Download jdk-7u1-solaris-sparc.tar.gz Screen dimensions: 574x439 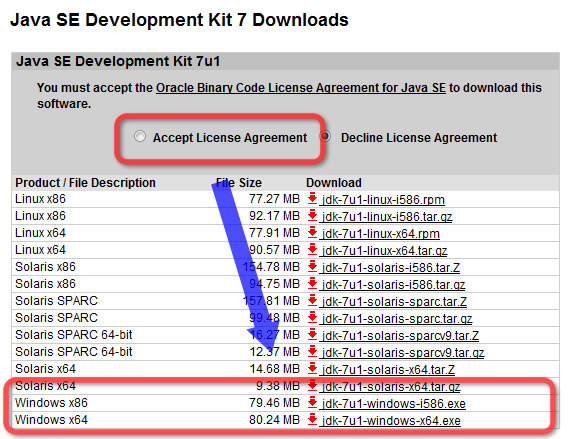[x=397, y=319]
